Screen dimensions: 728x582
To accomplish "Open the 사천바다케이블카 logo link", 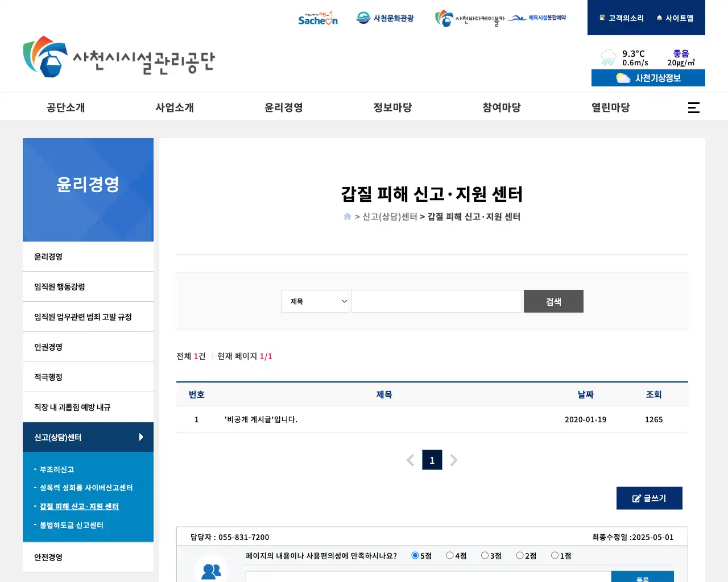I will [470, 19].
